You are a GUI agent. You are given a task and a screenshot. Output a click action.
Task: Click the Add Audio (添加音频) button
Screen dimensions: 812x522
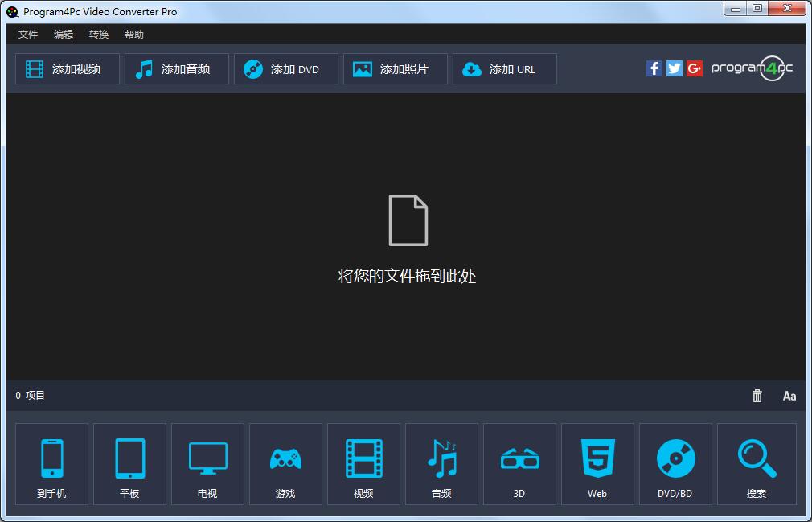(x=177, y=69)
